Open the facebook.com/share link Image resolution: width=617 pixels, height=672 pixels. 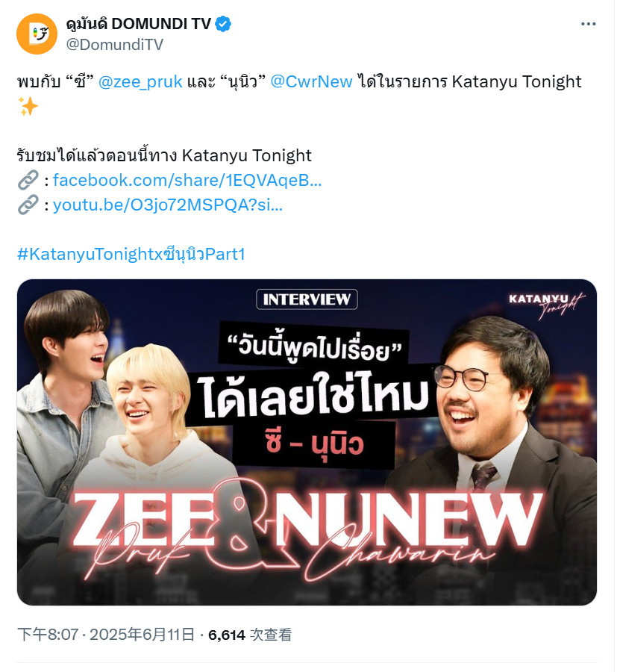point(187,181)
